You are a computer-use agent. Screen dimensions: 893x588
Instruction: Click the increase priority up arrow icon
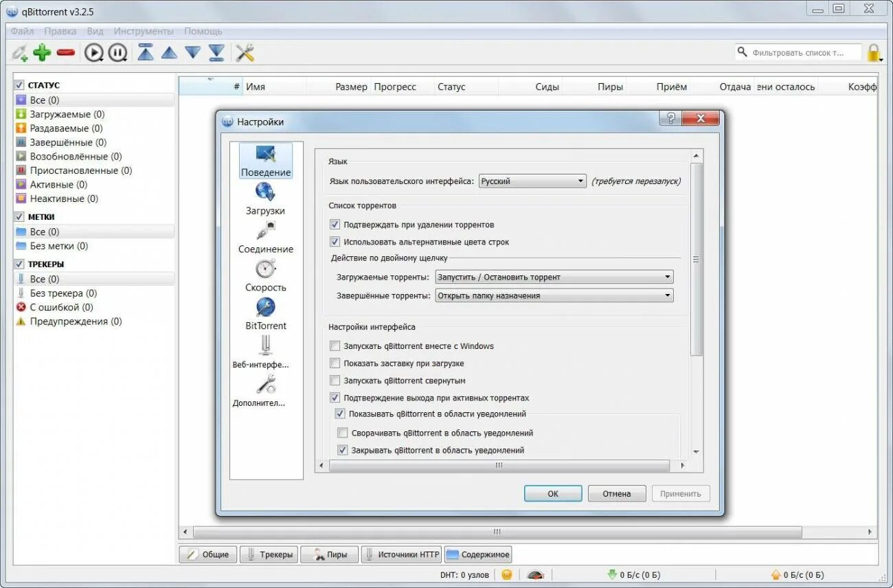[x=169, y=52]
